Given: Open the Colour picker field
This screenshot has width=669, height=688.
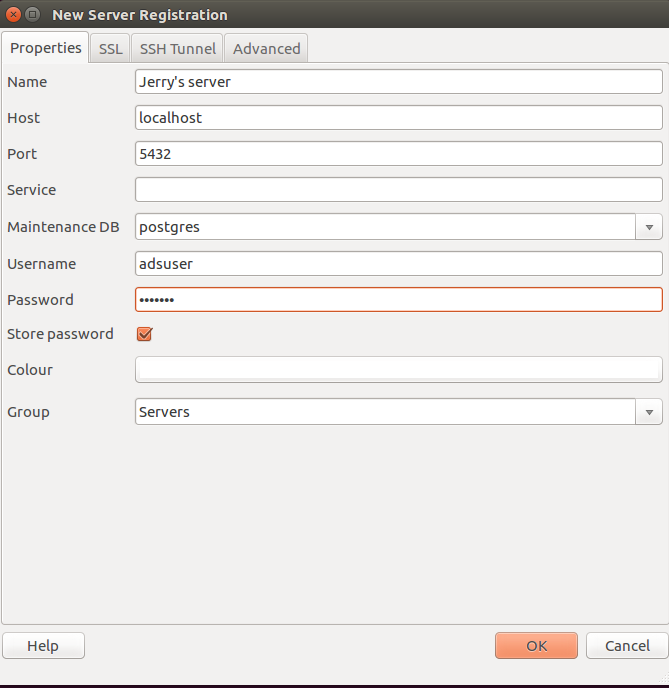Looking at the screenshot, I should tap(399, 369).
